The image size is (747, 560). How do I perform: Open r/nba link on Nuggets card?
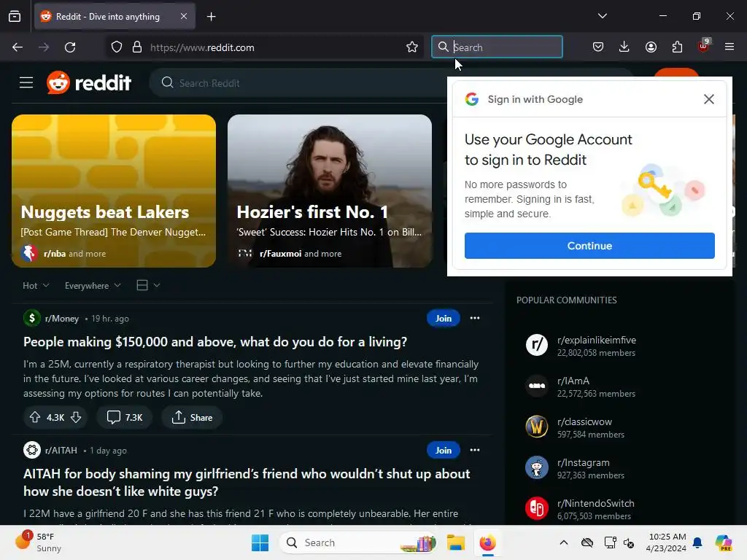(x=55, y=254)
